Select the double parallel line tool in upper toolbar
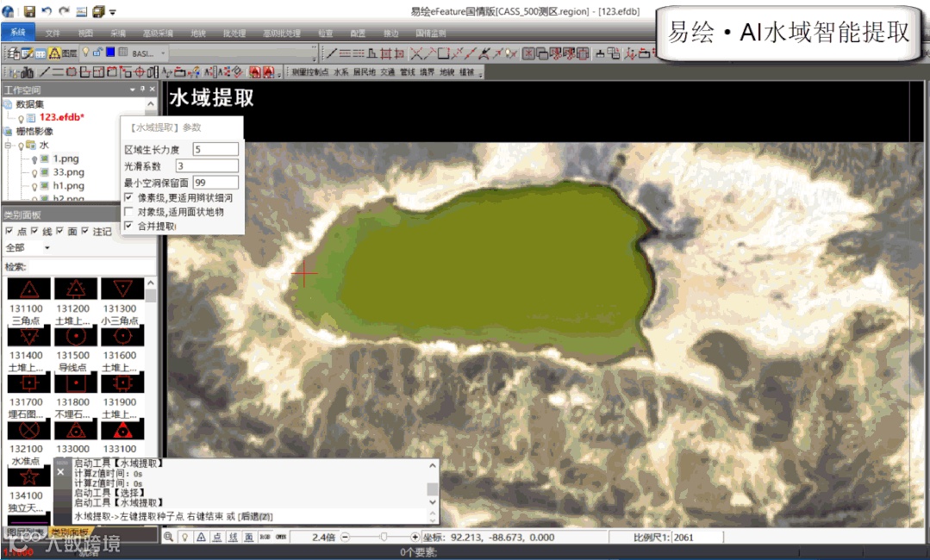The image size is (930, 560). coord(345,54)
